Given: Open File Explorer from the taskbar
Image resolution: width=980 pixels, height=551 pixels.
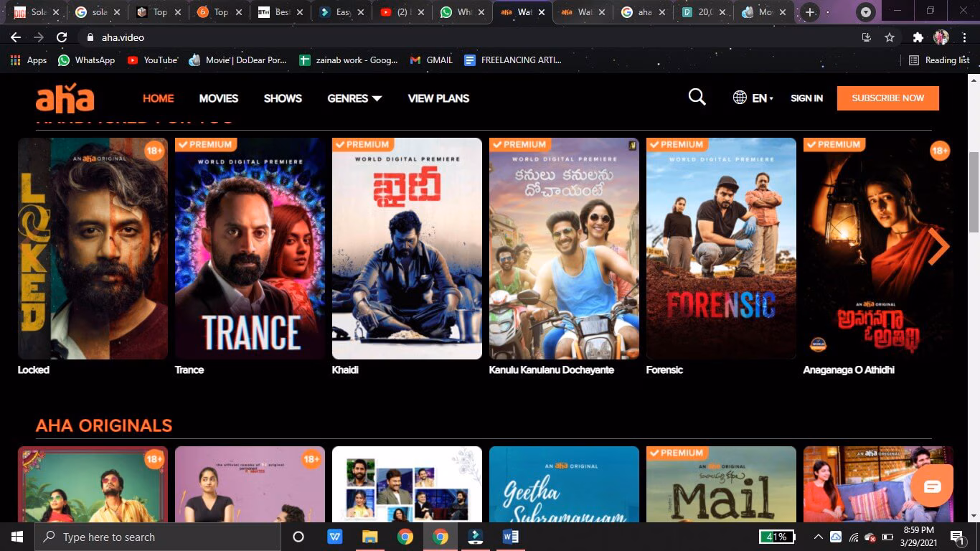Looking at the screenshot, I should [370, 537].
